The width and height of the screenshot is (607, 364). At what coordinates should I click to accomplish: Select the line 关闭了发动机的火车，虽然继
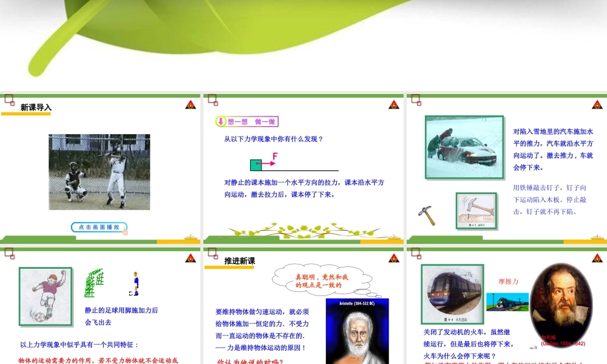466,332
